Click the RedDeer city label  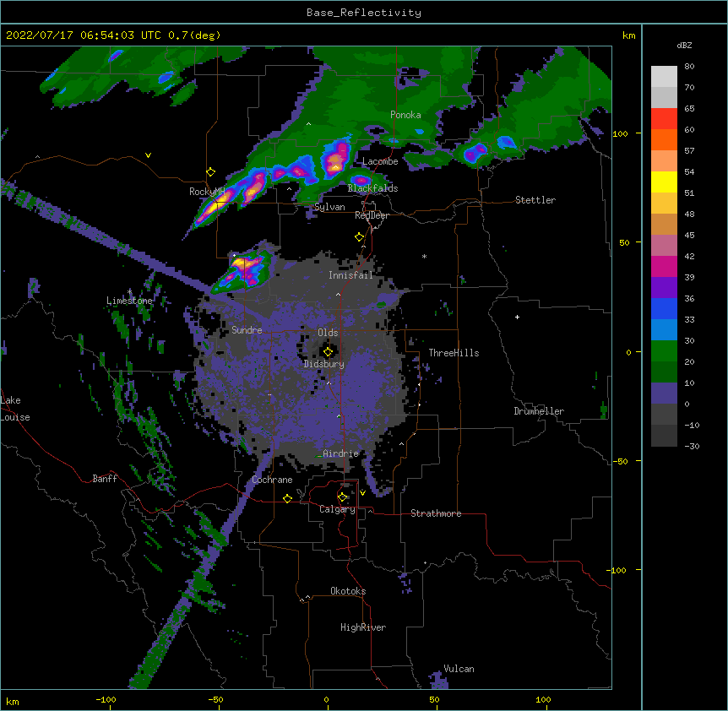coord(372,215)
